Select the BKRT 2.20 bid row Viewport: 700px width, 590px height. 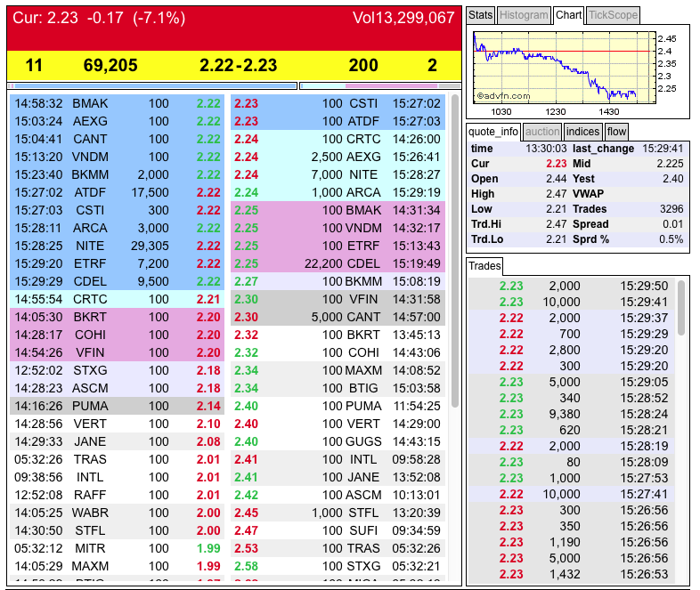[x=117, y=317]
